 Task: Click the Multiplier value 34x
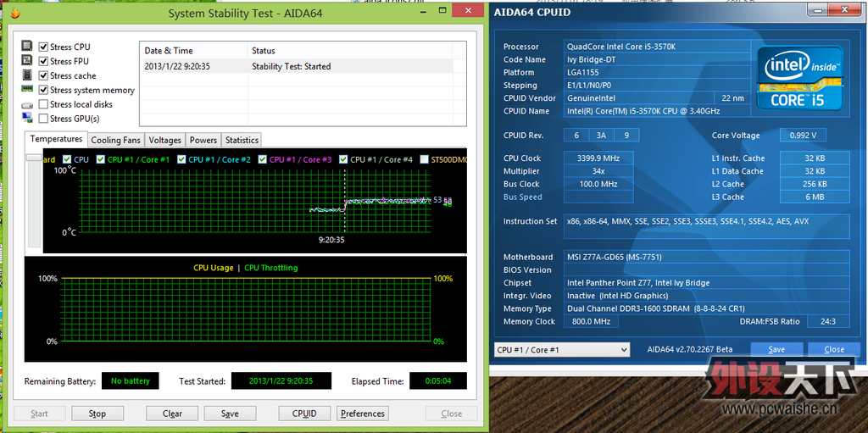tap(599, 171)
